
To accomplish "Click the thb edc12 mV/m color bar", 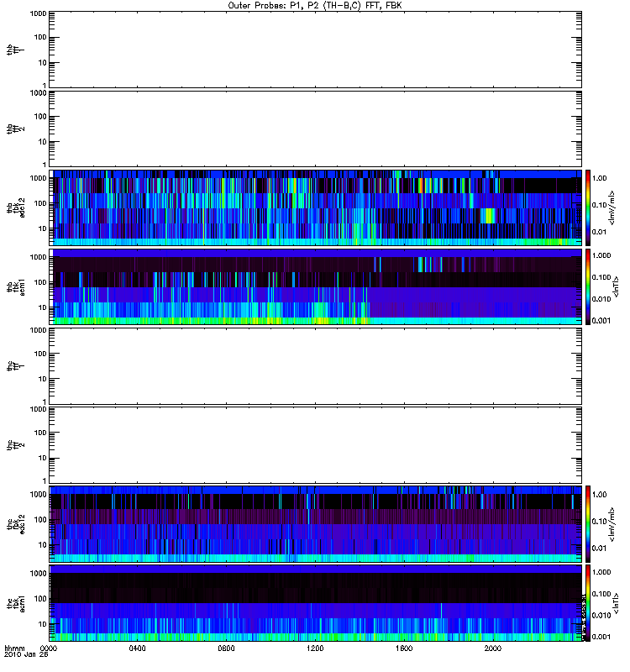I will (588, 207).
